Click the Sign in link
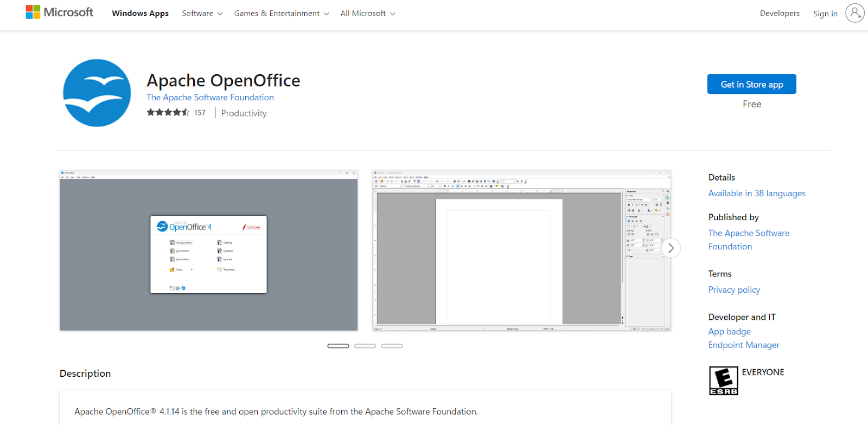This screenshot has height=425, width=868. point(825,14)
